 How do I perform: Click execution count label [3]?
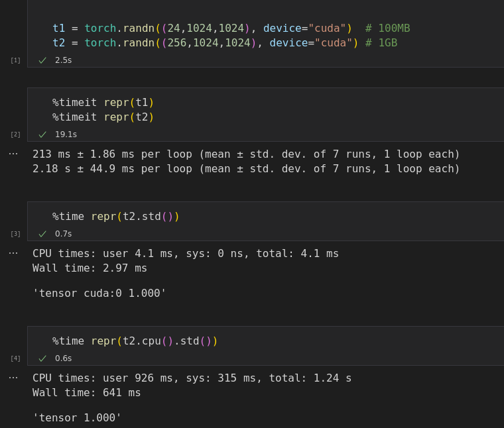15,234
